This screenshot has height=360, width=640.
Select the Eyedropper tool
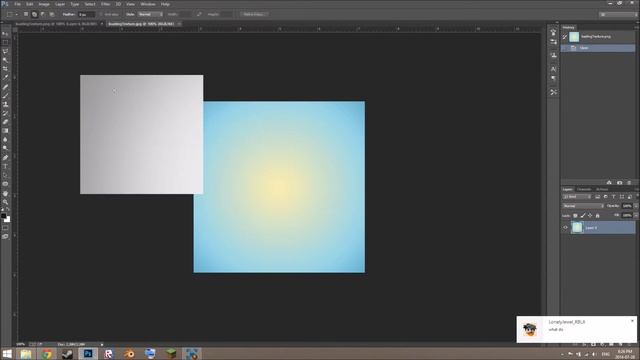click(5, 78)
